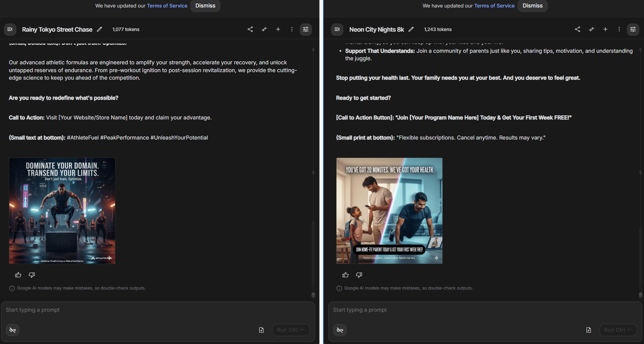The image size is (644, 344).
Task: Click compare mode icon in left pane
Action: click(264, 29)
